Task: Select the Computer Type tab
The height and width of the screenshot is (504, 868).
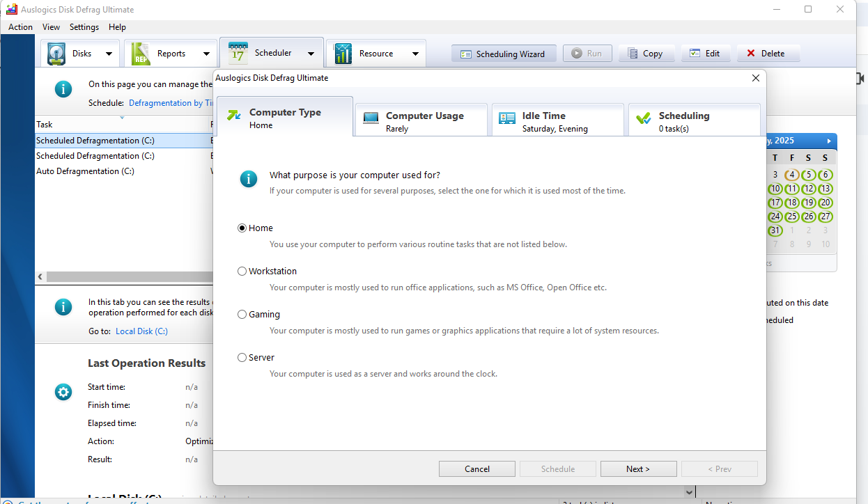Action: 285,117
